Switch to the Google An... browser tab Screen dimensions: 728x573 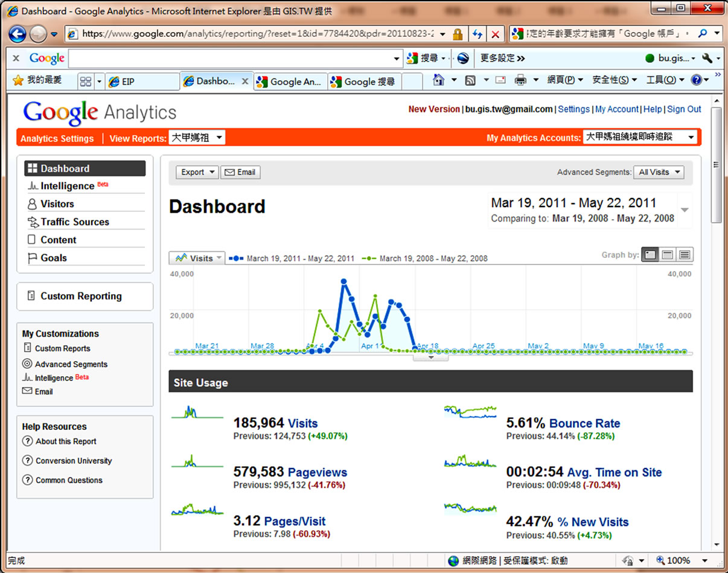(x=290, y=82)
